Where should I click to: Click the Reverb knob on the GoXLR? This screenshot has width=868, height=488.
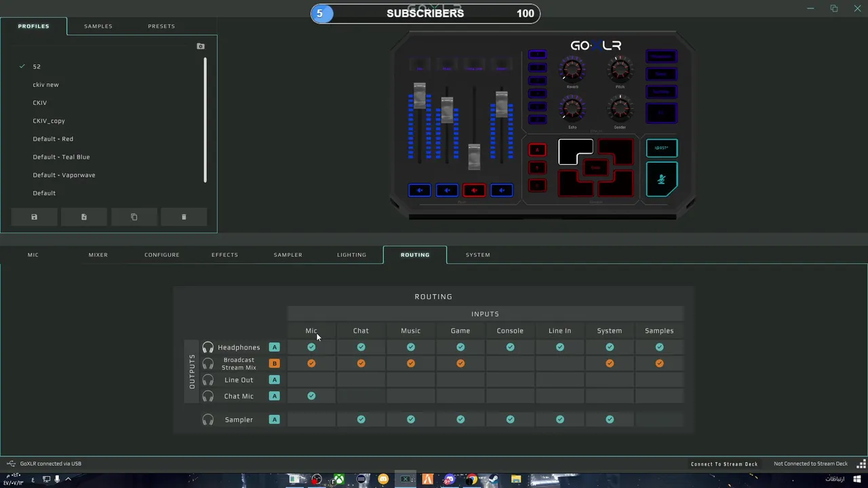pyautogui.click(x=572, y=68)
